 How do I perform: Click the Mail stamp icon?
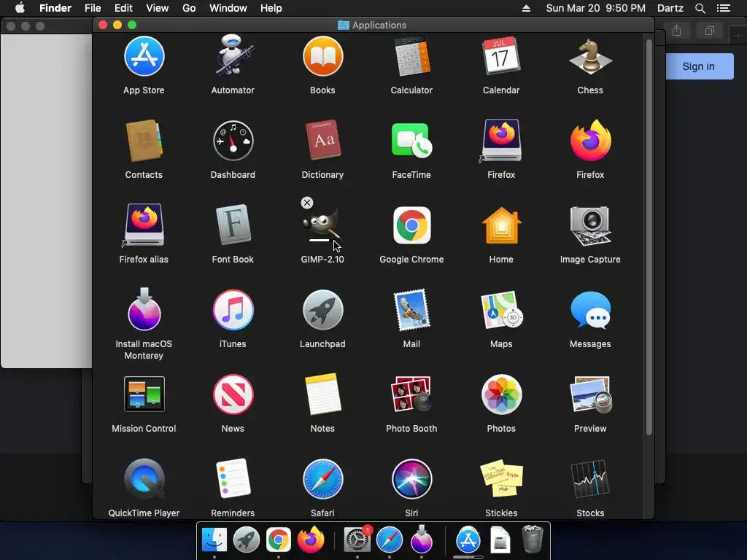point(411,309)
